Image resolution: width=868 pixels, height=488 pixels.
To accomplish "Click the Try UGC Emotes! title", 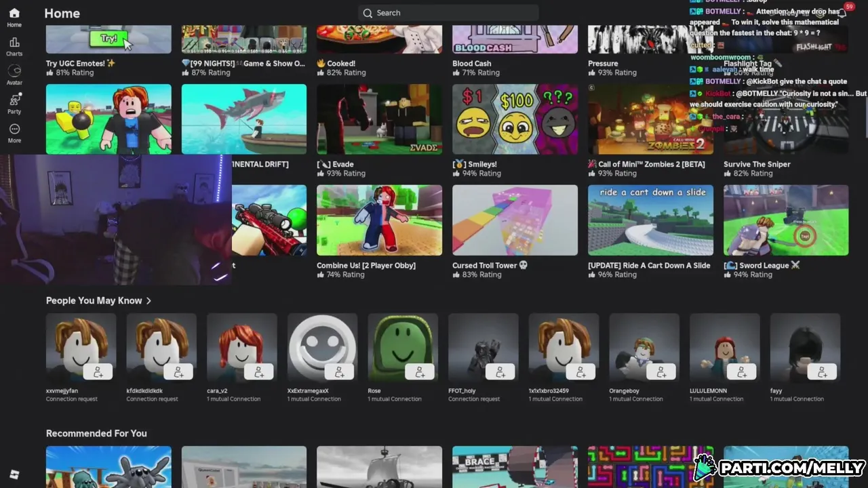I will pos(81,63).
